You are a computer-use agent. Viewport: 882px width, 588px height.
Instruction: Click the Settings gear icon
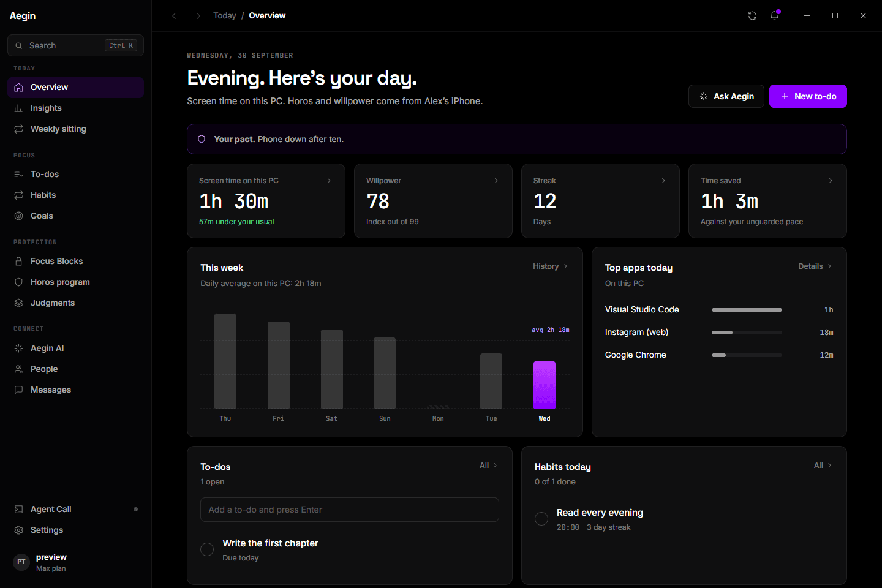(x=19, y=530)
